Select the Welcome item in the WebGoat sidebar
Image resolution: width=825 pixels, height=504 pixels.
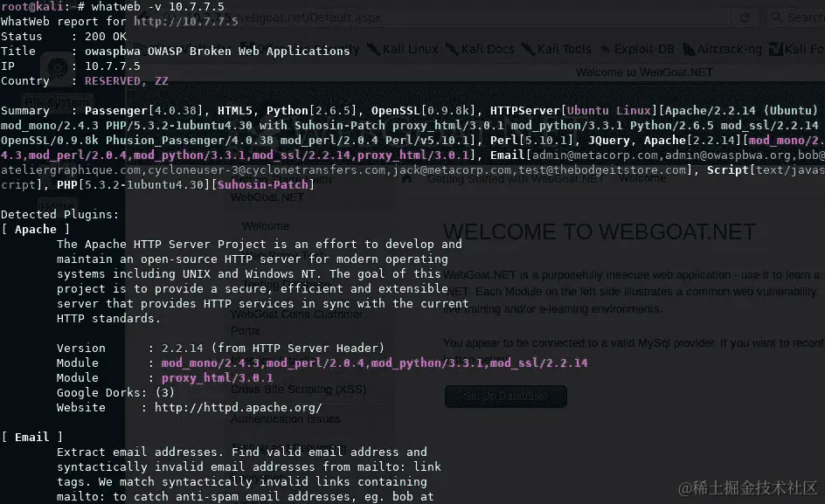[x=266, y=225]
